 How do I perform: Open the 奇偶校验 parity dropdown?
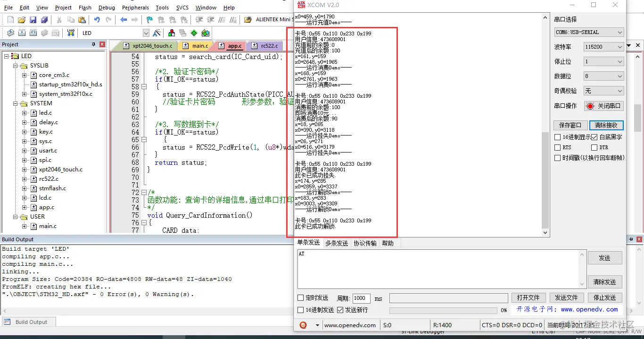coord(604,91)
